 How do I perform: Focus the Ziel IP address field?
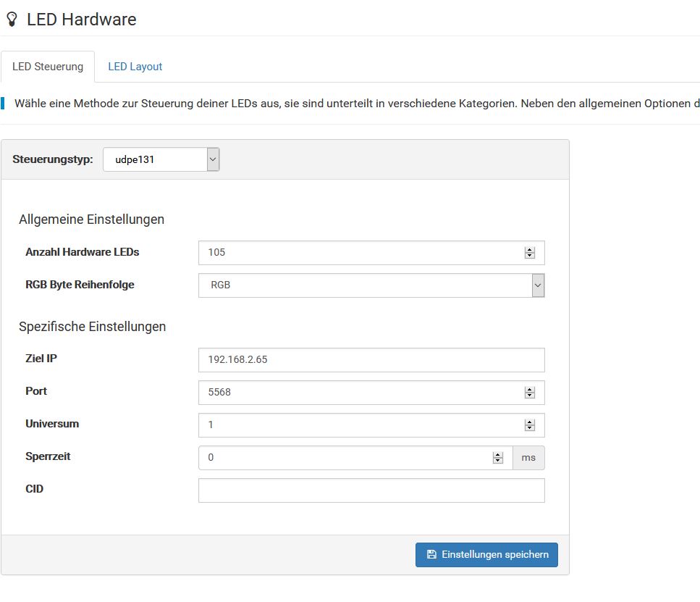coord(371,360)
